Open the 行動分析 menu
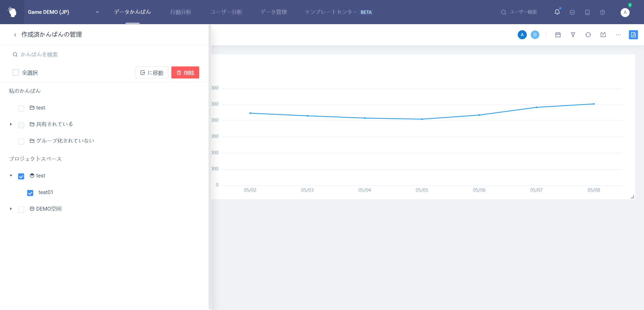 point(181,12)
